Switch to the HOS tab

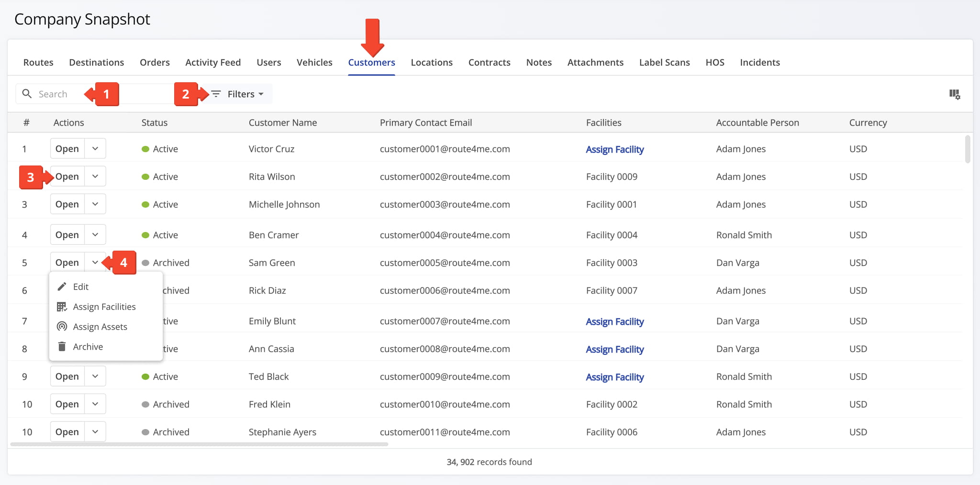tap(715, 62)
